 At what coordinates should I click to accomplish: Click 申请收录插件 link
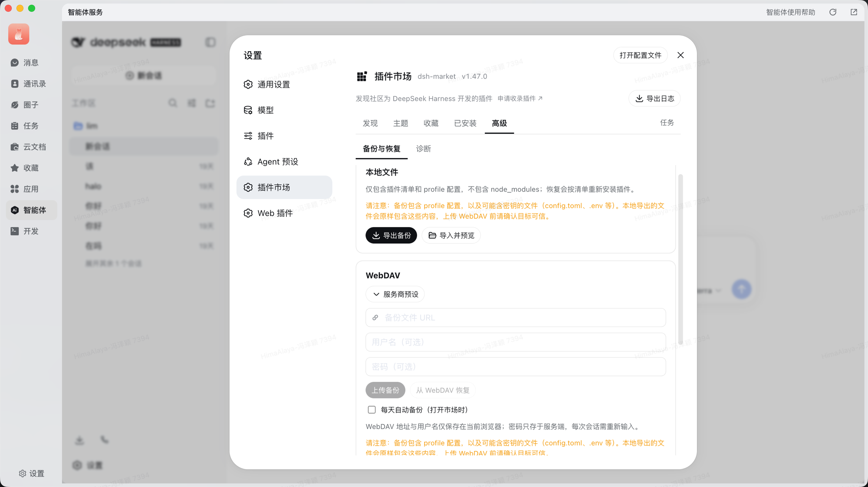[x=520, y=99]
